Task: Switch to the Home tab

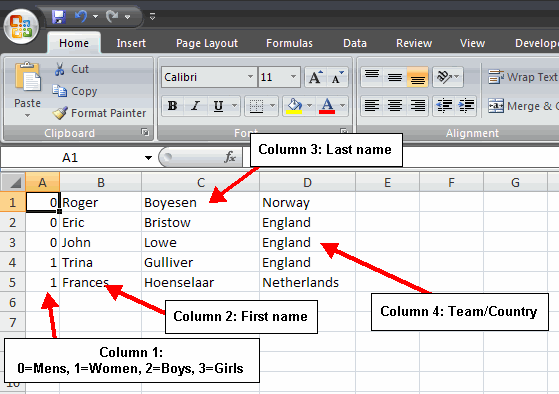Action: point(74,43)
